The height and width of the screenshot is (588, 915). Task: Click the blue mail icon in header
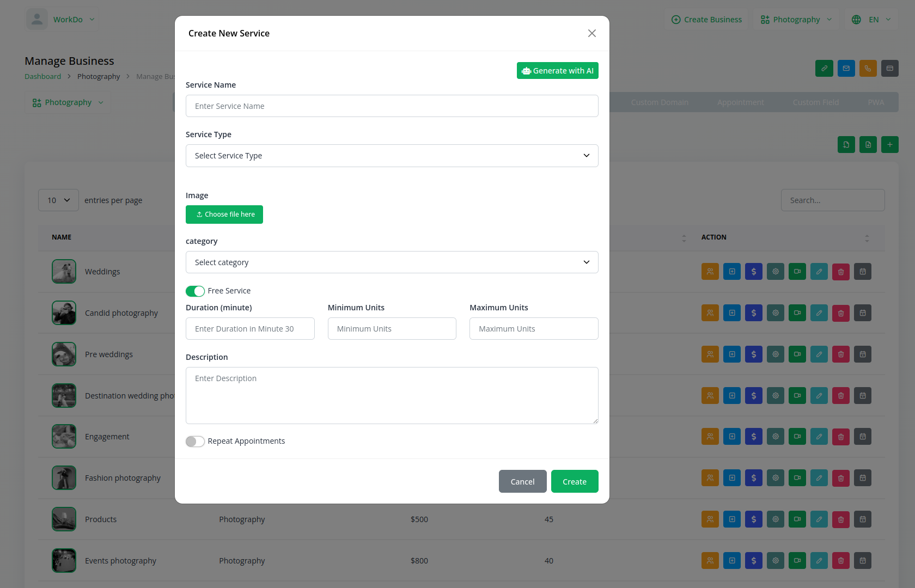pyautogui.click(x=846, y=69)
